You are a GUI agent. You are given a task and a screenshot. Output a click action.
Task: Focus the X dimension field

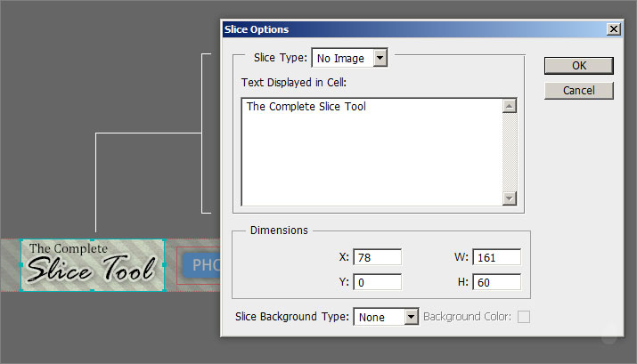click(378, 257)
